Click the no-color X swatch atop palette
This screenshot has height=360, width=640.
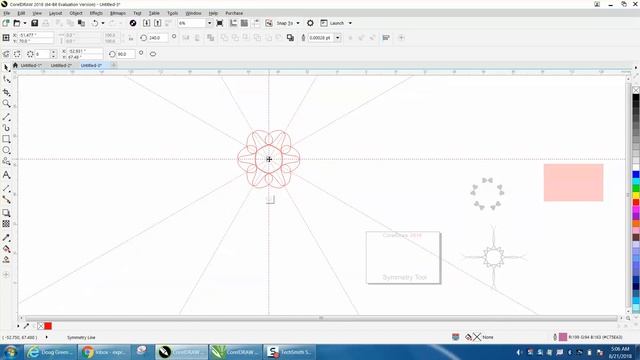pos(636,90)
